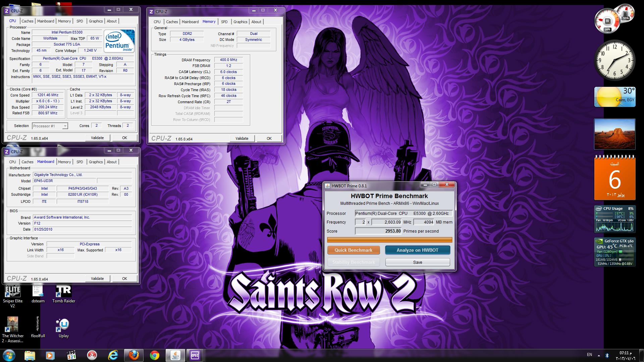644x362 pixels.
Task: Click Analyze on HWBOT button
Action: pyautogui.click(x=418, y=250)
